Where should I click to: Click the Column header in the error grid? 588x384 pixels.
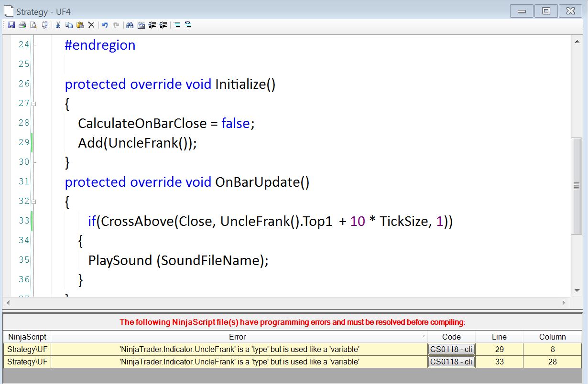[x=553, y=337]
